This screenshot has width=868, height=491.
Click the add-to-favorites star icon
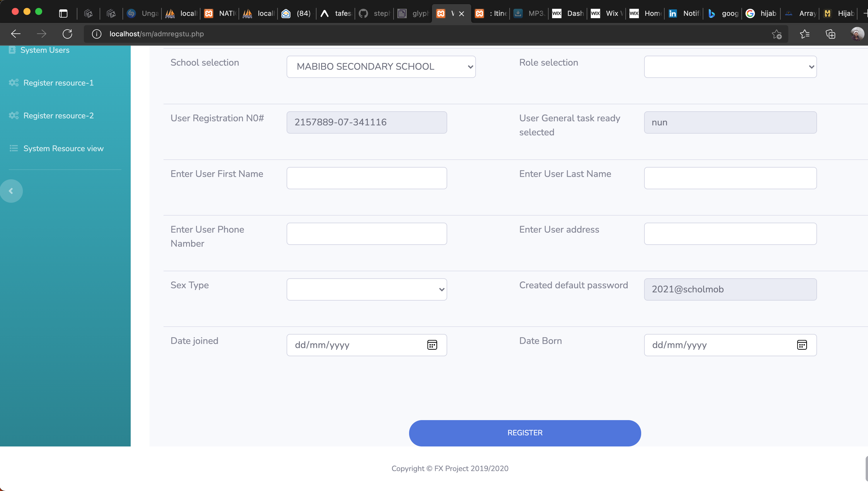pyautogui.click(x=777, y=34)
